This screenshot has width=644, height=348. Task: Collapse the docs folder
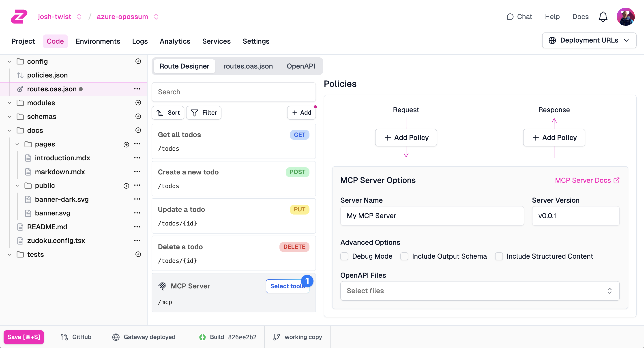[9, 131]
